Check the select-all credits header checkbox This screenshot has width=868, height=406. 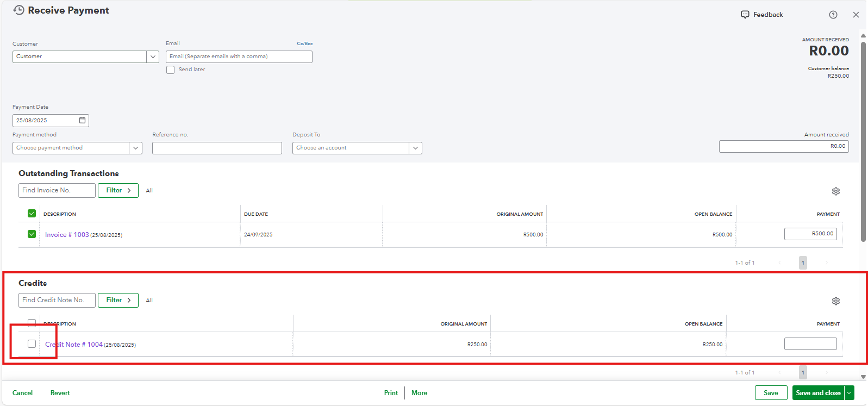[32, 323]
